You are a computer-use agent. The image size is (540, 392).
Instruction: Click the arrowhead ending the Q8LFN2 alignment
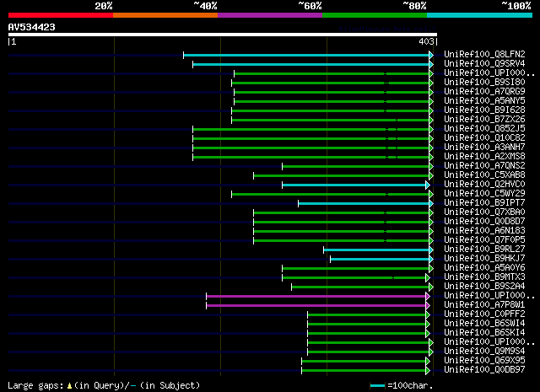tap(431, 55)
